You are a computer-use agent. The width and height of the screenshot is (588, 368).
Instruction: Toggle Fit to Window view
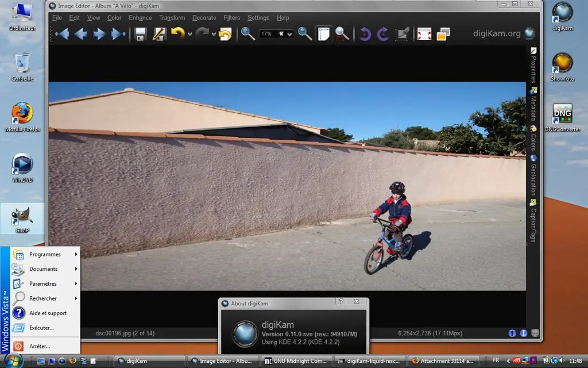point(324,34)
